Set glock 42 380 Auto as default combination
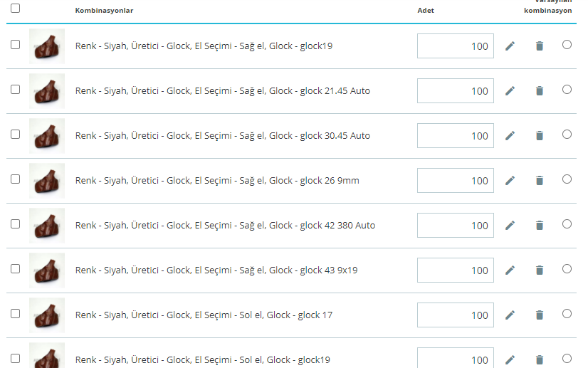 tap(567, 224)
